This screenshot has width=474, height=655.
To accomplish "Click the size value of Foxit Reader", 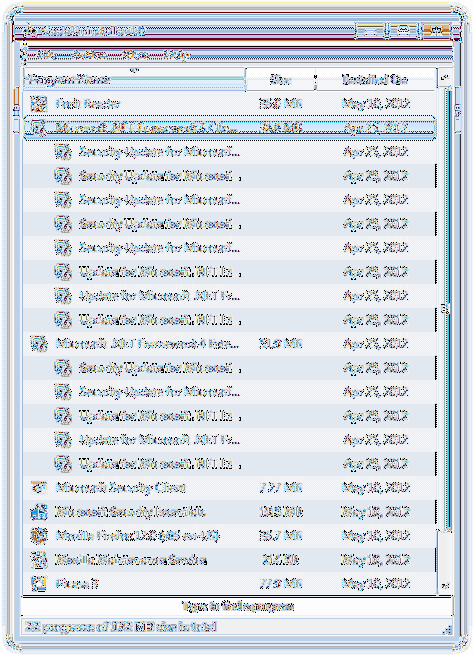I will point(280,104).
